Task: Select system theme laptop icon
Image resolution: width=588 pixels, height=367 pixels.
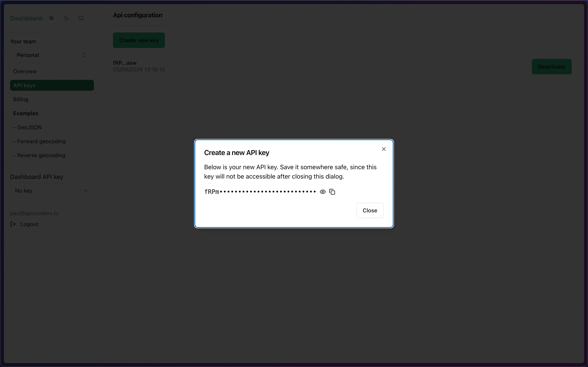Action: (81, 18)
